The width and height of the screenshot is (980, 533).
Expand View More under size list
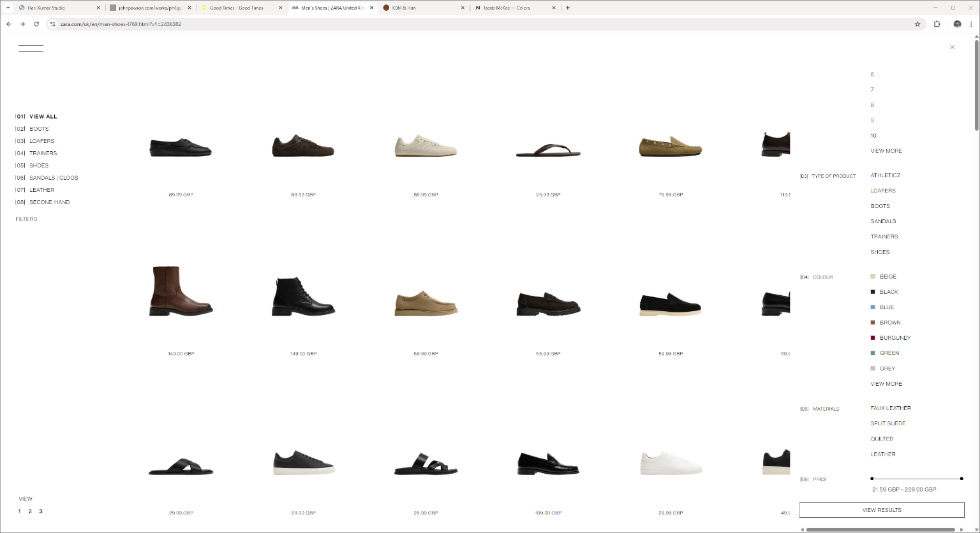click(886, 151)
